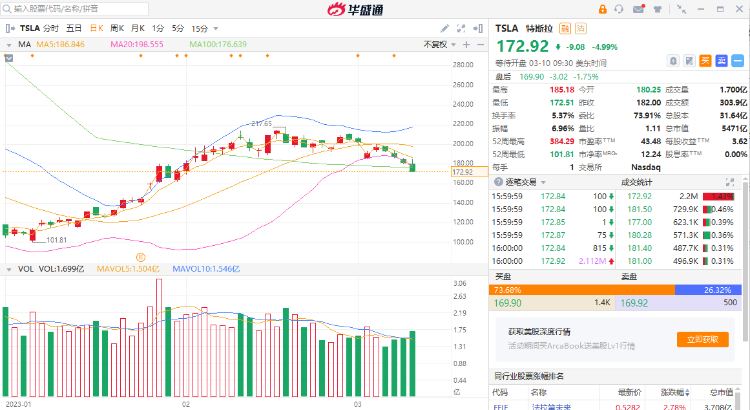The height and width of the screenshot is (410, 750).
Task: Click the 华盛通 logo
Action: point(355,9)
